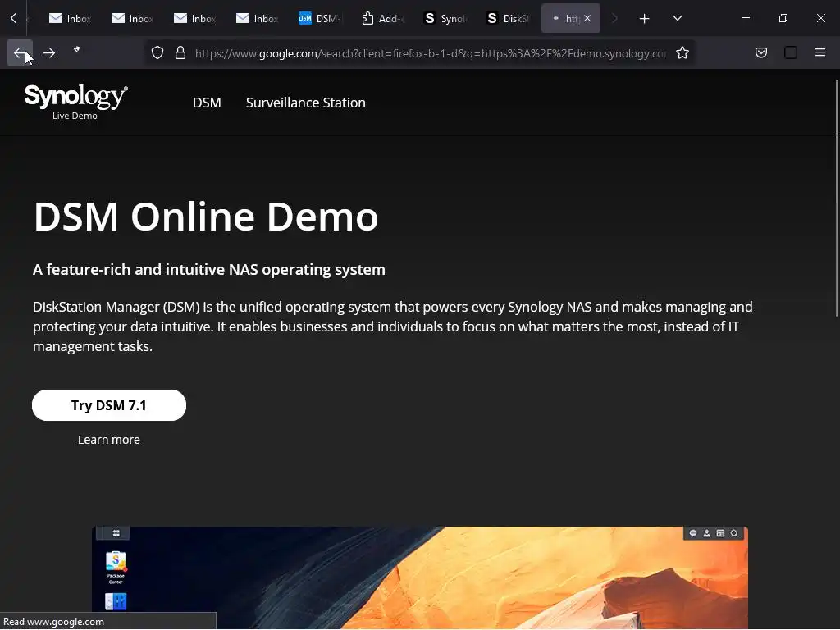Screen dimensions: 840x630
Task: Follow the Learn more link
Action: (109, 440)
